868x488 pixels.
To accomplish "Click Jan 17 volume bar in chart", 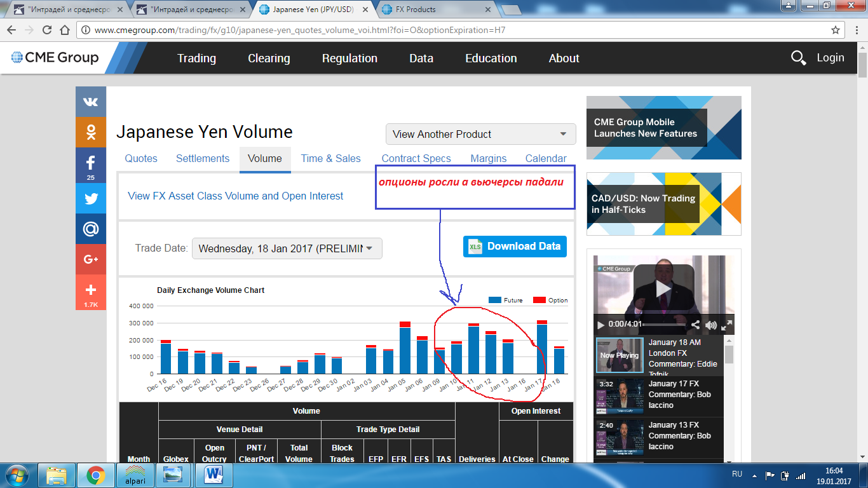I will 542,347.
